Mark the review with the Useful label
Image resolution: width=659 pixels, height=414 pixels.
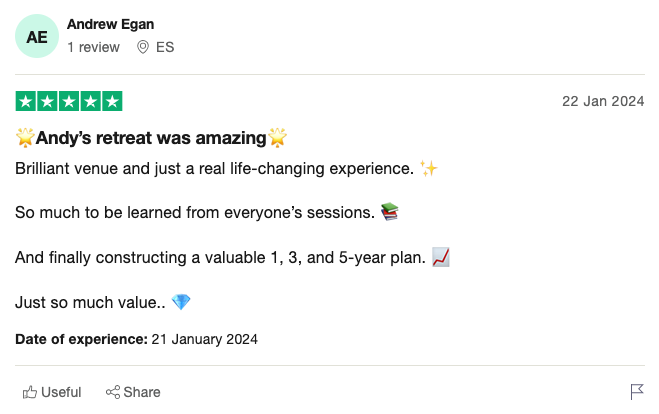click(61, 392)
